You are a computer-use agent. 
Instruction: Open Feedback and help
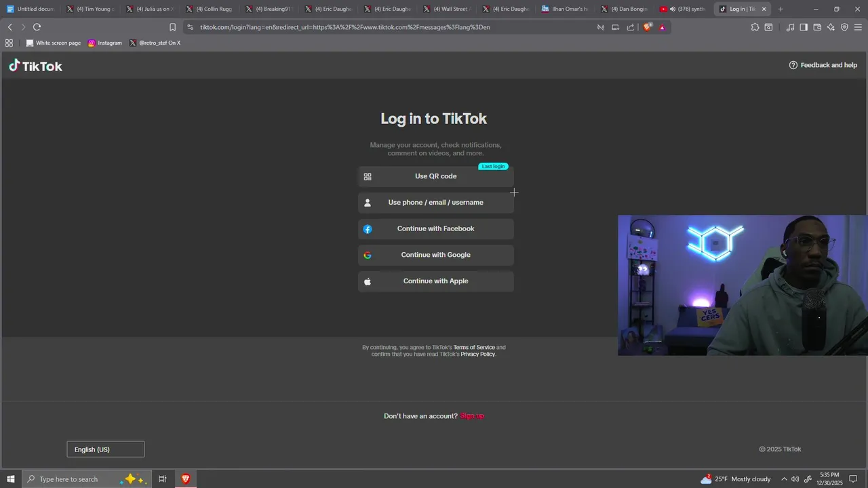pyautogui.click(x=823, y=65)
